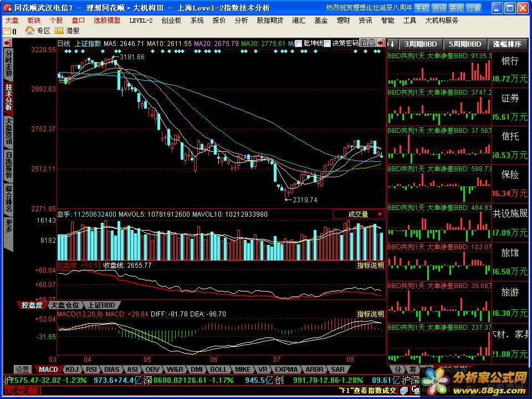
Task: Switch to 分时走势 sidebar tab
Action: pos(8,64)
